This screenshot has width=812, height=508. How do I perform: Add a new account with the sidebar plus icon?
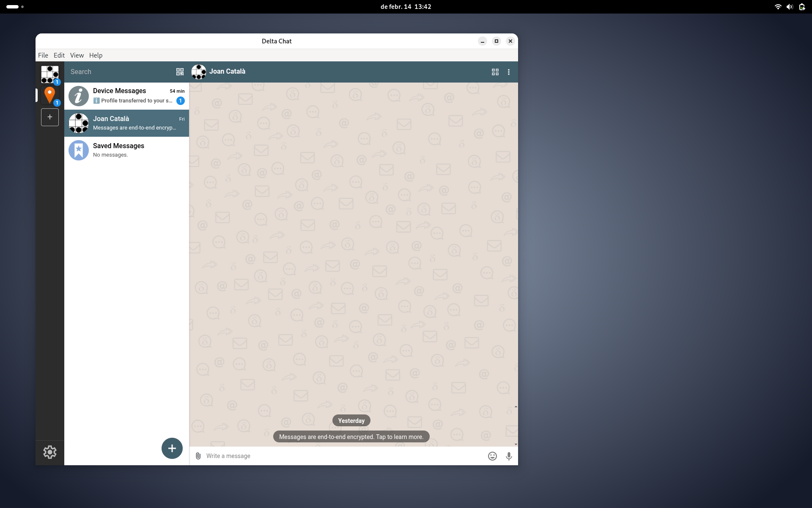click(49, 117)
